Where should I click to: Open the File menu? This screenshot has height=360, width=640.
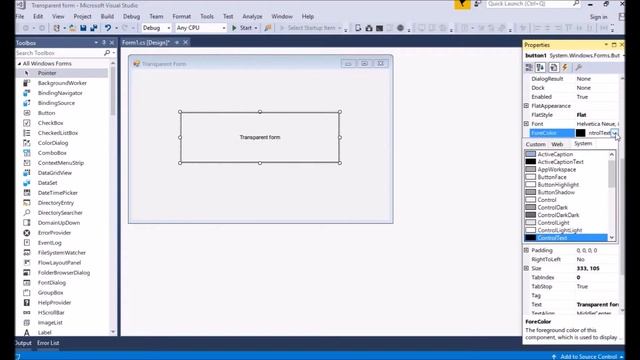pos(20,16)
